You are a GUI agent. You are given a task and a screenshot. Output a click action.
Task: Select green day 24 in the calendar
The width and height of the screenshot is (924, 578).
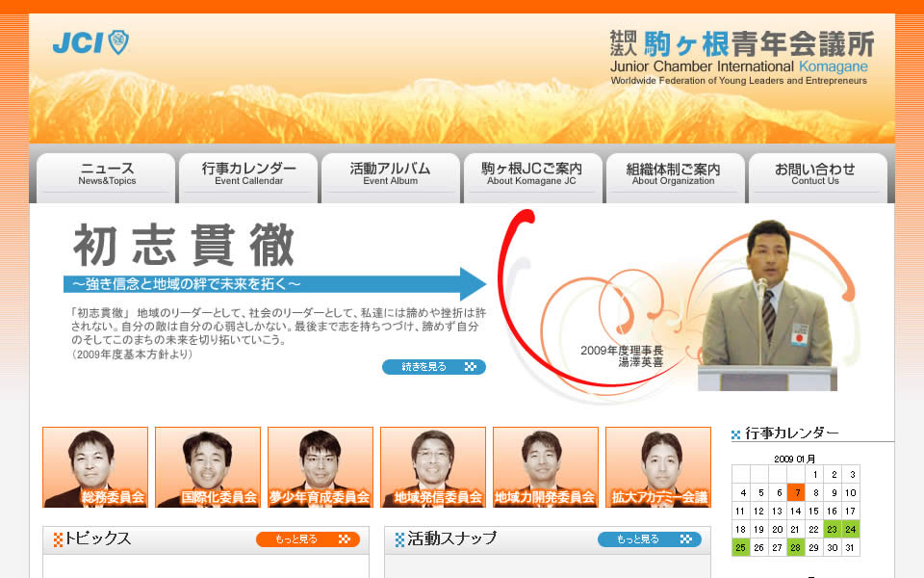pos(850,529)
